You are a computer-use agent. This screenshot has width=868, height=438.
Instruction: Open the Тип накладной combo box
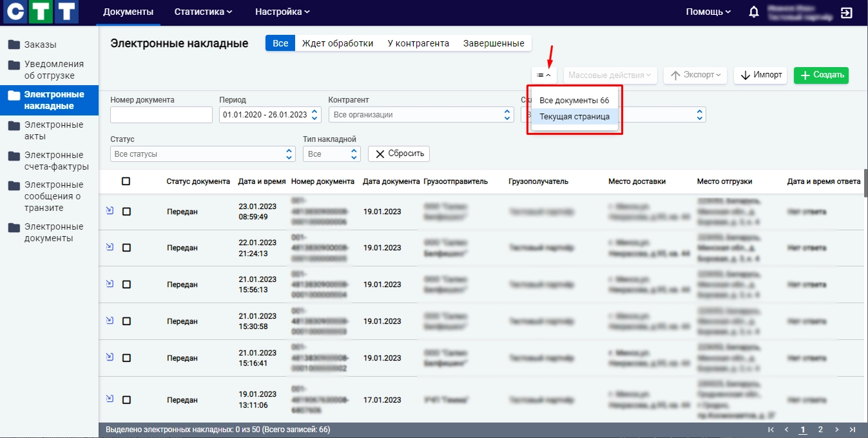[x=331, y=154]
